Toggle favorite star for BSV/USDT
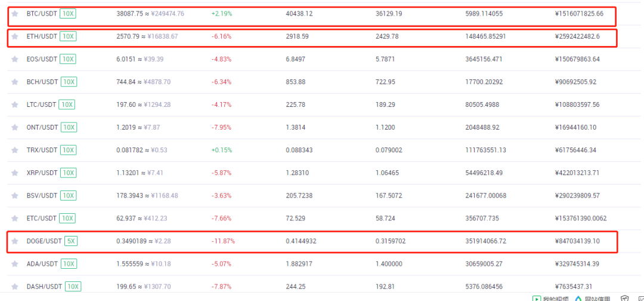Image resolution: width=644 pixels, height=301 pixels. (15, 195)
